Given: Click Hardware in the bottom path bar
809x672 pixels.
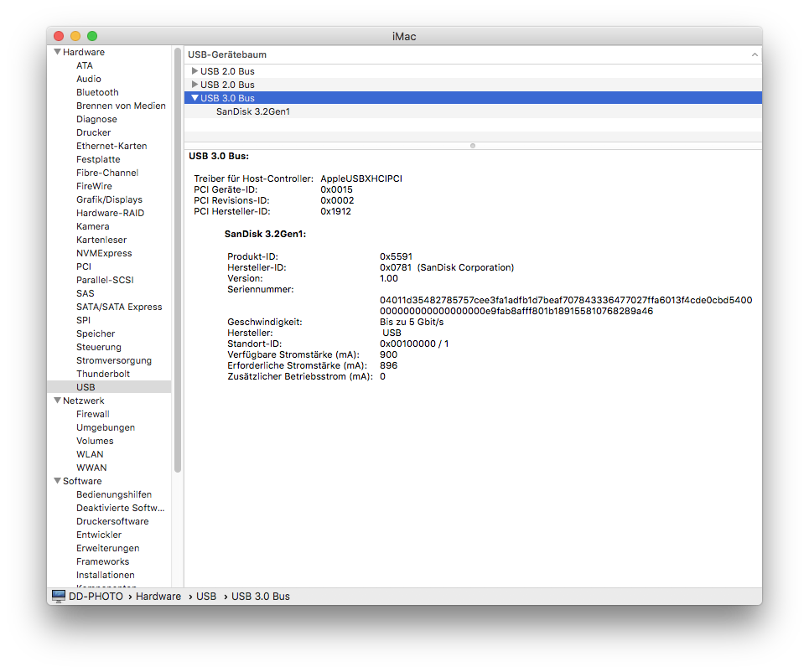Looking at the screenshot, I should [158, 597].
